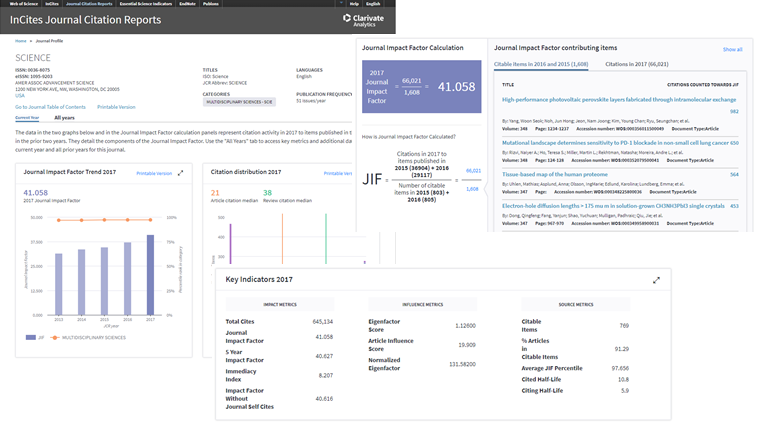Click Show all for contributing items

coord(732,49)
